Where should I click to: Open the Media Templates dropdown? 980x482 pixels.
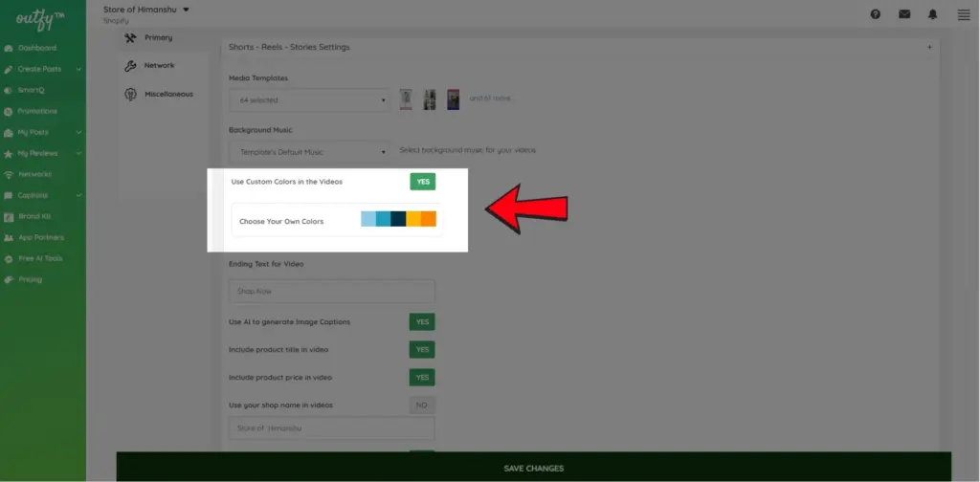(x=309, y=99)
